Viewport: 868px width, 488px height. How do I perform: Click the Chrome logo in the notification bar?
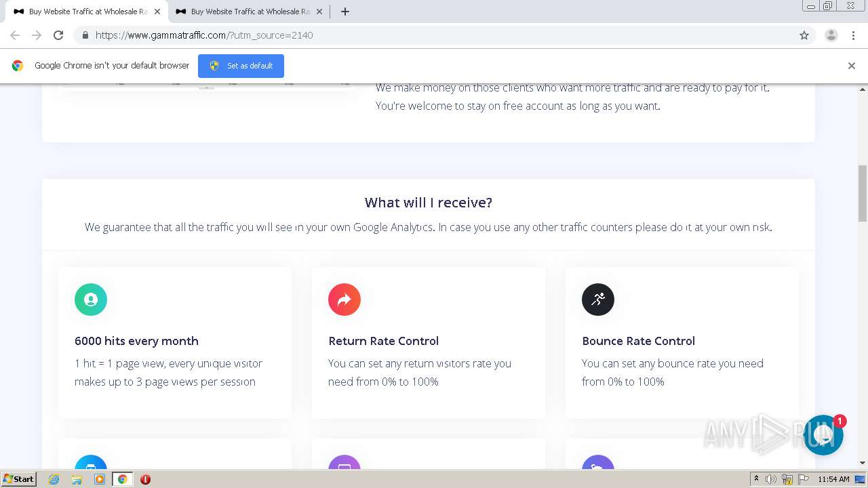coord(18,66)
